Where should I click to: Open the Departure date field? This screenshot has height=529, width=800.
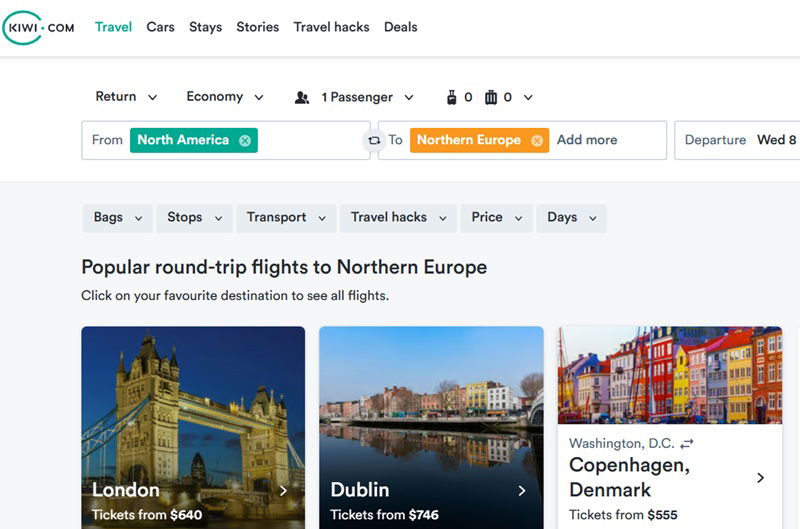coord(737,140)
